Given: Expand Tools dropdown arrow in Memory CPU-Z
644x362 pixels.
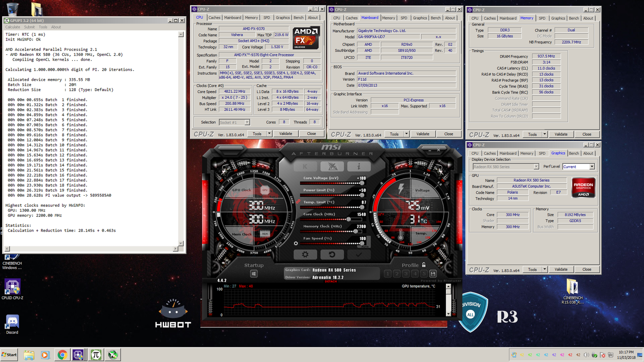Looking at the screenshot, I should (x=544, y=134).
